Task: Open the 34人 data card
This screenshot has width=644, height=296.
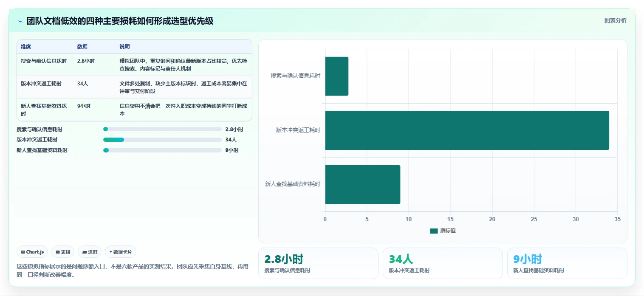Action: click(443, 263)
